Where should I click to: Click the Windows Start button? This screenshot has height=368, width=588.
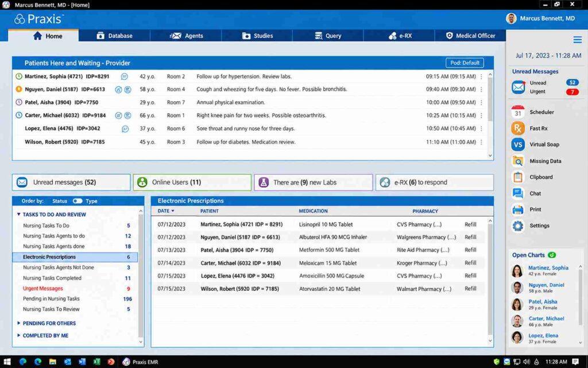point(7,362)
